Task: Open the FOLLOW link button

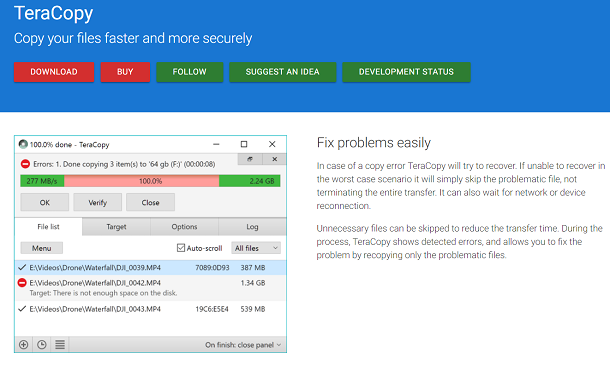Action: coord(189,72)
